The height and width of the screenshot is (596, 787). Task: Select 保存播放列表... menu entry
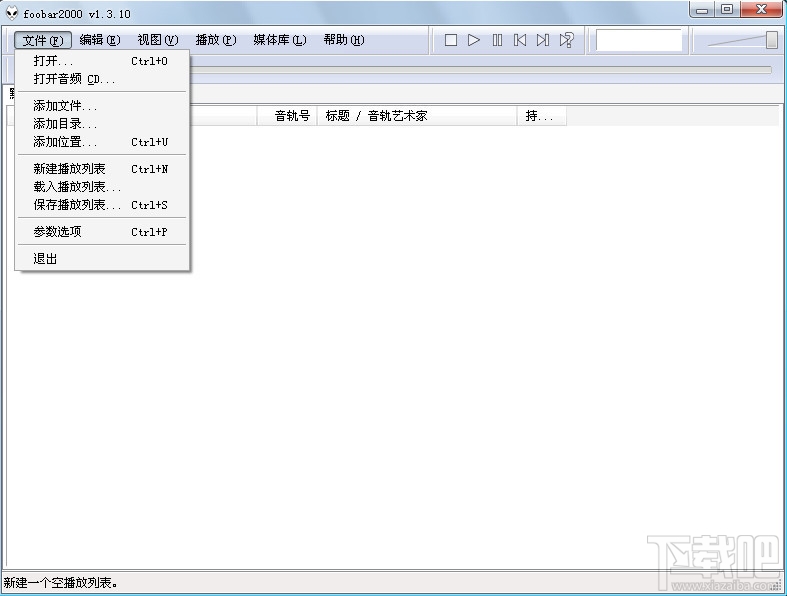click(x=102, y=205)
